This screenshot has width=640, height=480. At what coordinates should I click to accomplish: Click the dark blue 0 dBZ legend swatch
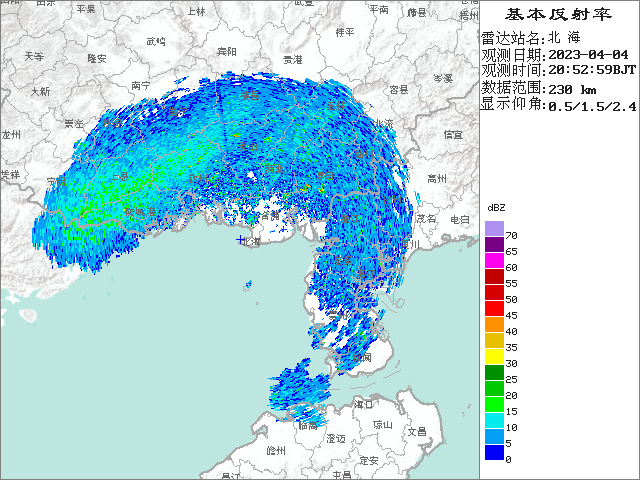point(494,453)
